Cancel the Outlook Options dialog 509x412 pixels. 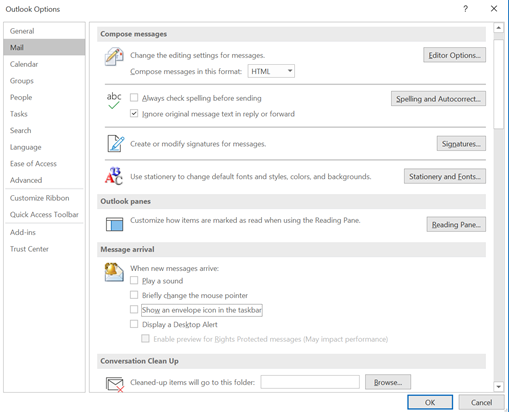coord(481,402)
